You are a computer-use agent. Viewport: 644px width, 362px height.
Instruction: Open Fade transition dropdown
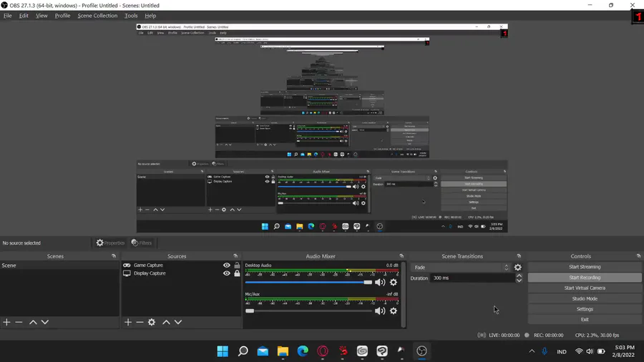pyautogui.click(x=460, y=267)
